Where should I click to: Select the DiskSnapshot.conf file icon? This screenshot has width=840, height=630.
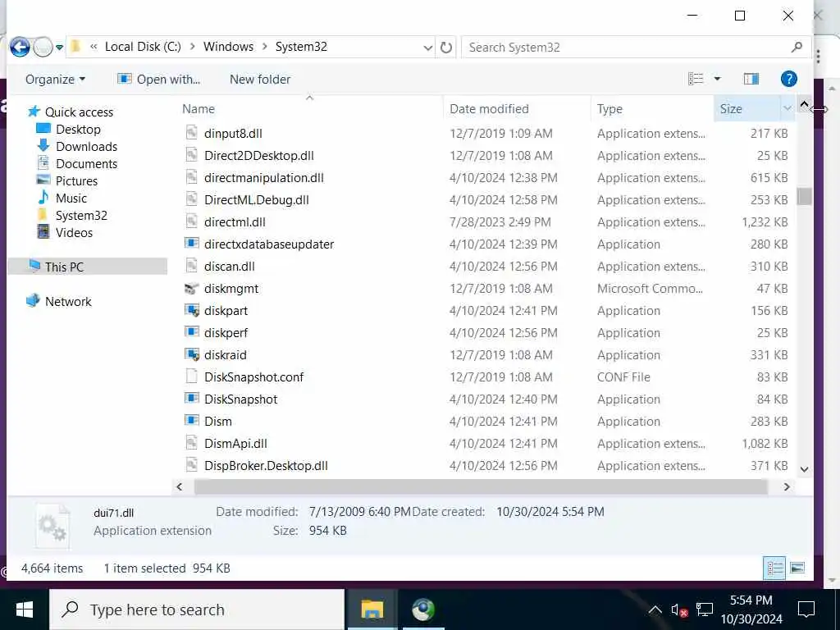191,377
